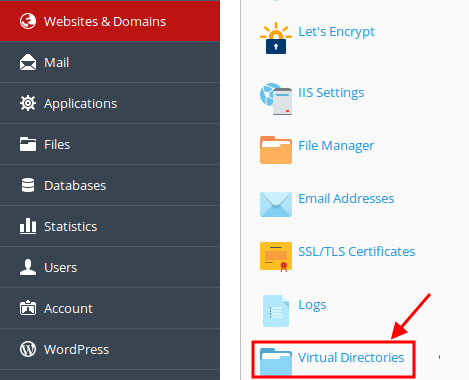The image size is (469, 380).
Task: Go to the Applications section
Action: point(110,103)
